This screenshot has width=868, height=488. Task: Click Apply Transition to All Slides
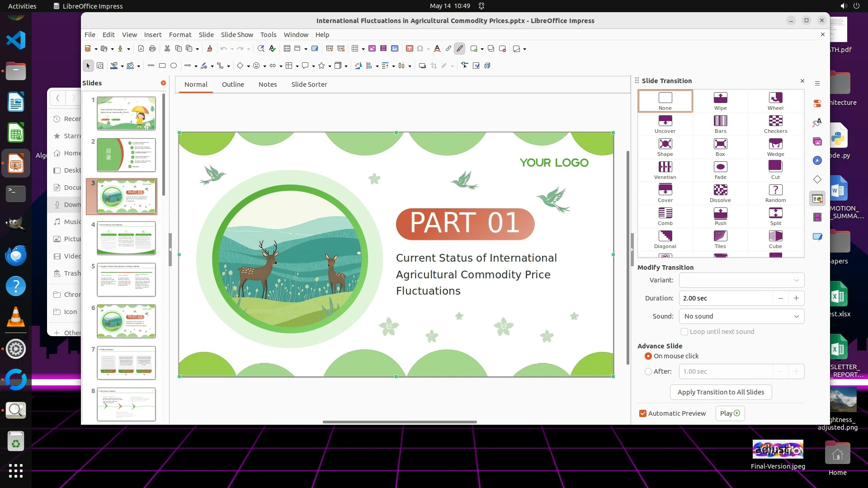click(721, 392)
